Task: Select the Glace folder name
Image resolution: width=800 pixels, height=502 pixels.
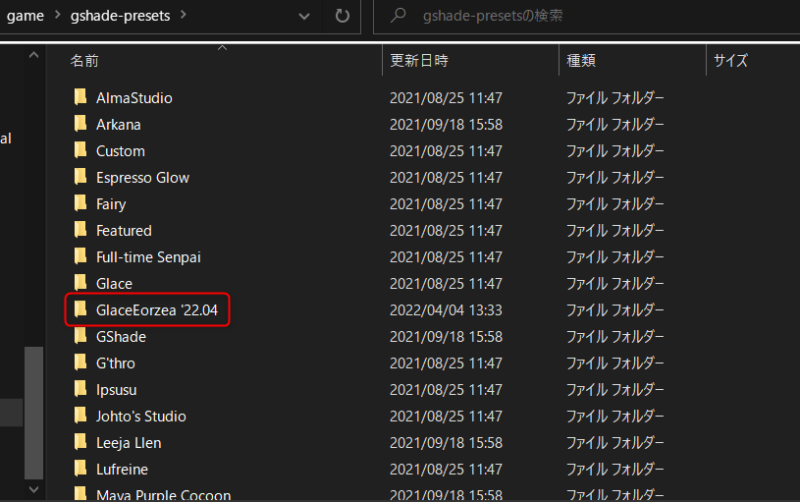Action: tap(114, 283)
